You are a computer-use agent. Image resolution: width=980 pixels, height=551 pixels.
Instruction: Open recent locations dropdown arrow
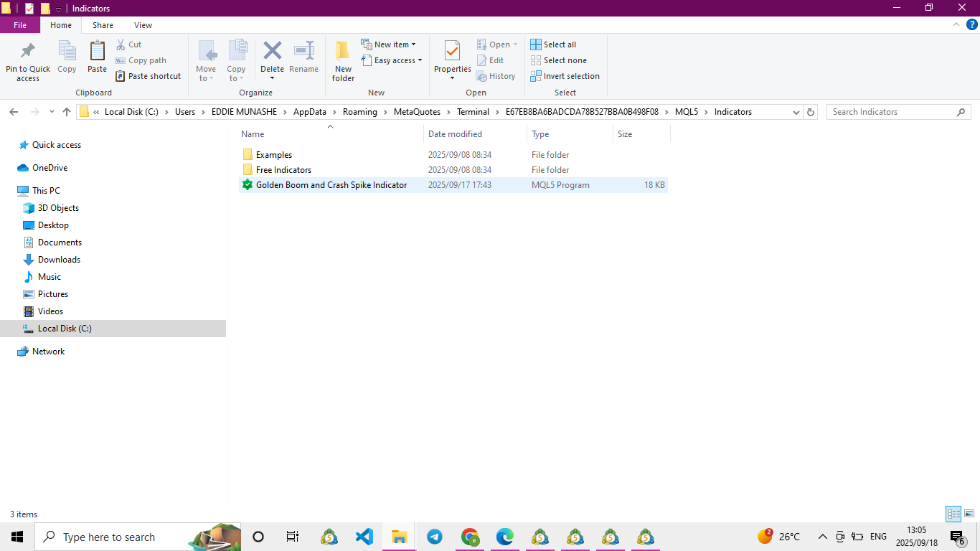click(x=52, y=112)
